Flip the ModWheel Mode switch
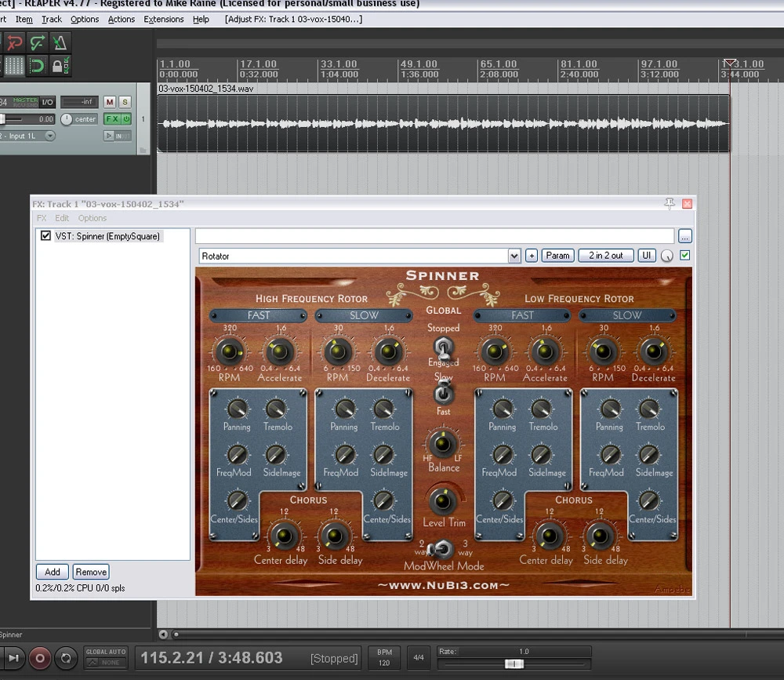 [441, 550]
